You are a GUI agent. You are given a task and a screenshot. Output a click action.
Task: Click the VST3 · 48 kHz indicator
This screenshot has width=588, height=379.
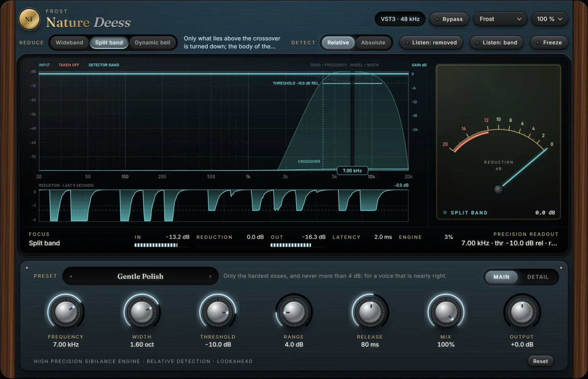400,19
